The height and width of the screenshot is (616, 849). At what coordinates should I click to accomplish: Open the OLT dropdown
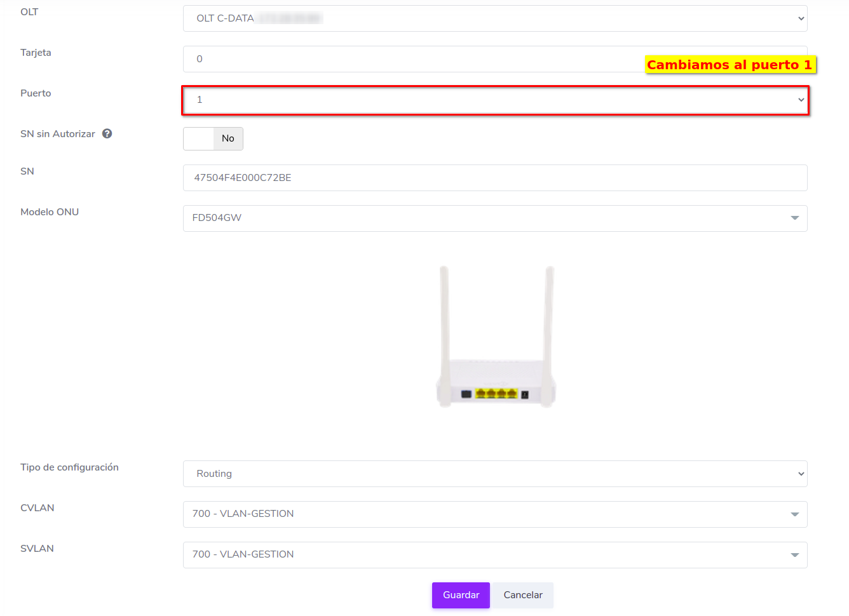click(494, 18)
